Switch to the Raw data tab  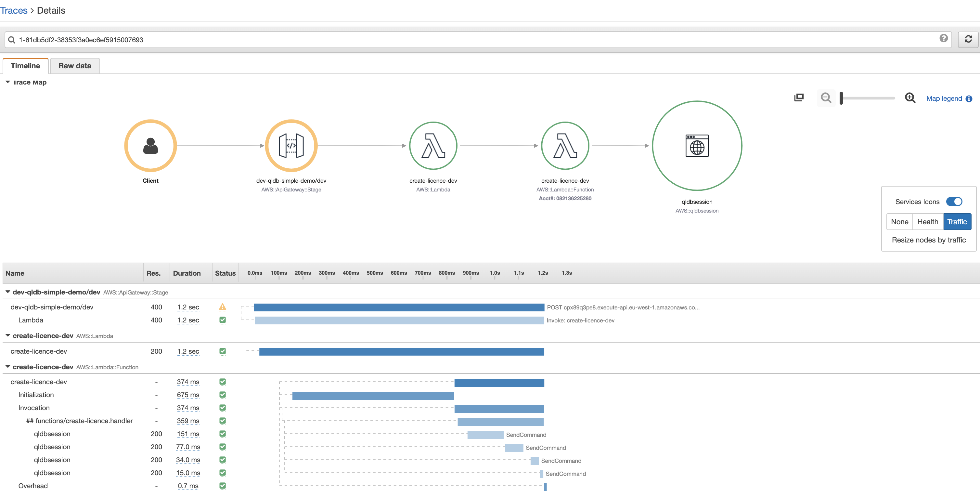[x=75, y=65]
